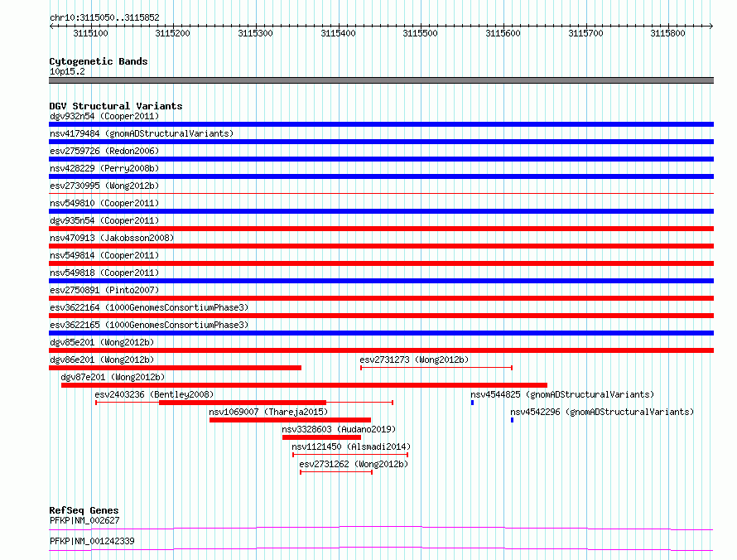Click ruler position 3115200
737x560 pixels.
click(x=172, y=33)
